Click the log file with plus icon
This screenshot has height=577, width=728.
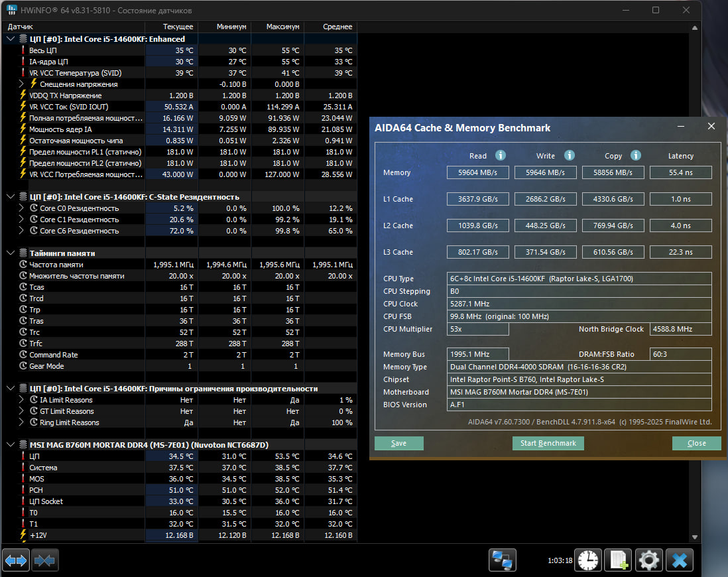(x=619, y=560)
